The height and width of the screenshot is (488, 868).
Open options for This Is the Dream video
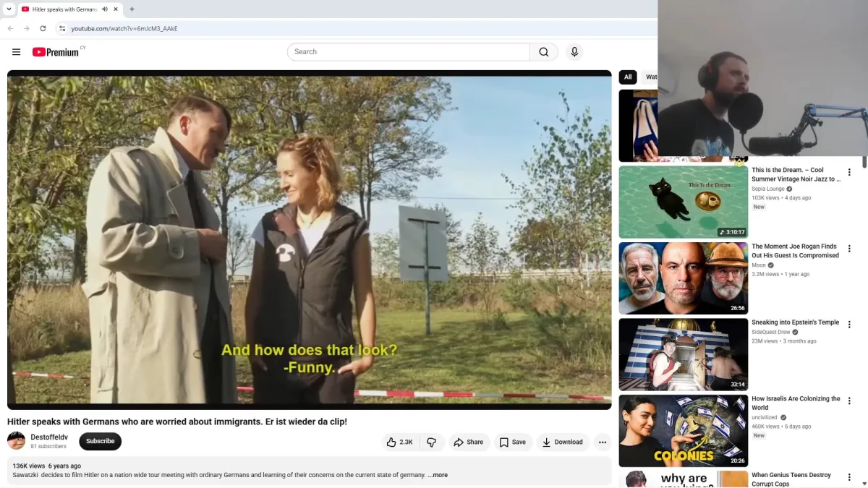(x=849, y=172)
